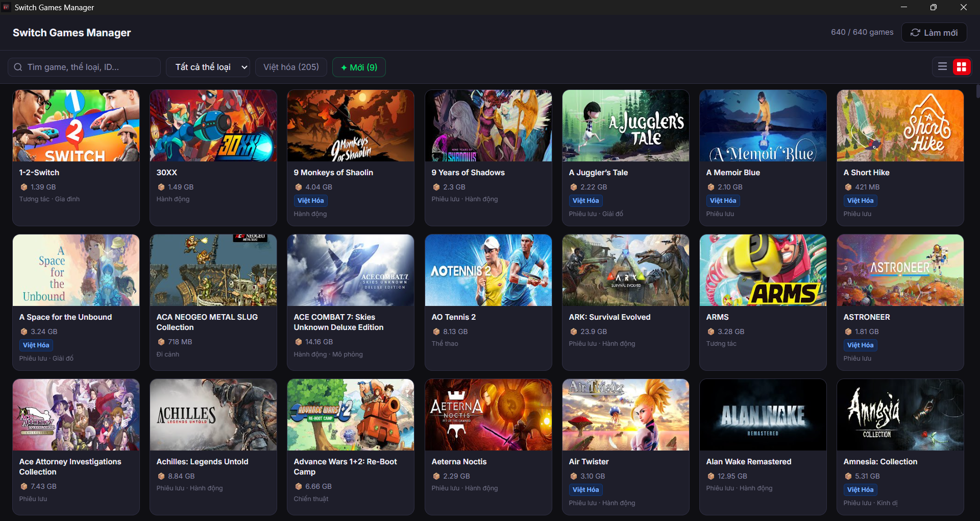Click the size box icon for A Memoir Blue
Viewport: 980px width, 521px height.
tap(711, 187)
